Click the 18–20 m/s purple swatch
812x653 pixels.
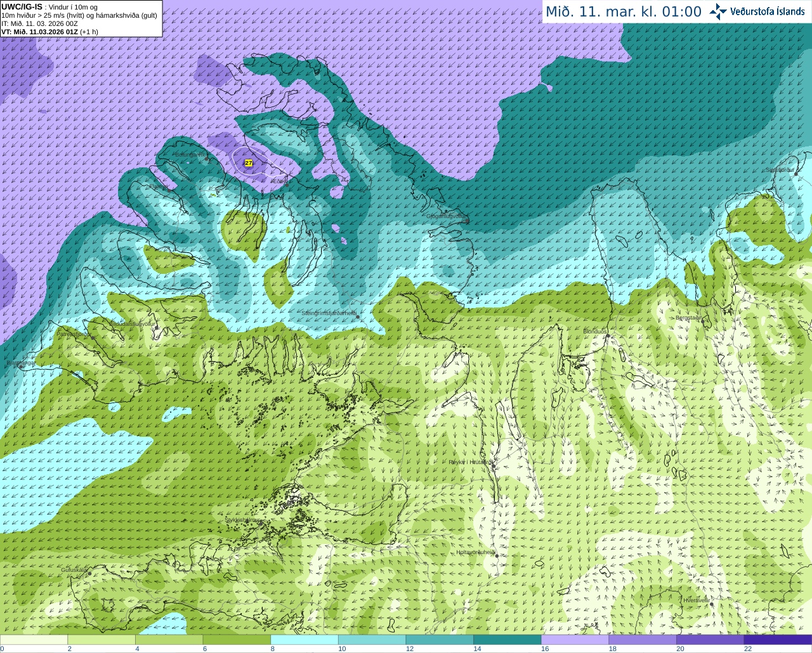(x=643, y=640)
